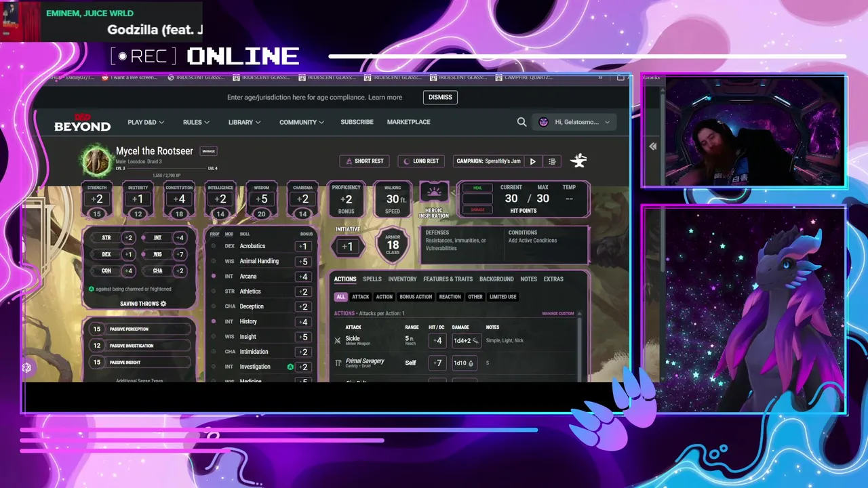Viewport: 868px width, 488px height.
Task: Click the Insight proficiency dot
Action: [214, 337]
